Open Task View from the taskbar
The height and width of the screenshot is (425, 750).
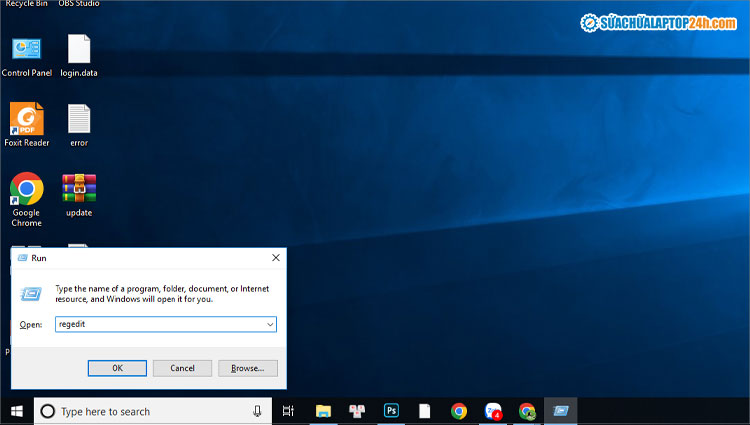pyautogui.click(x=288, y=411)
